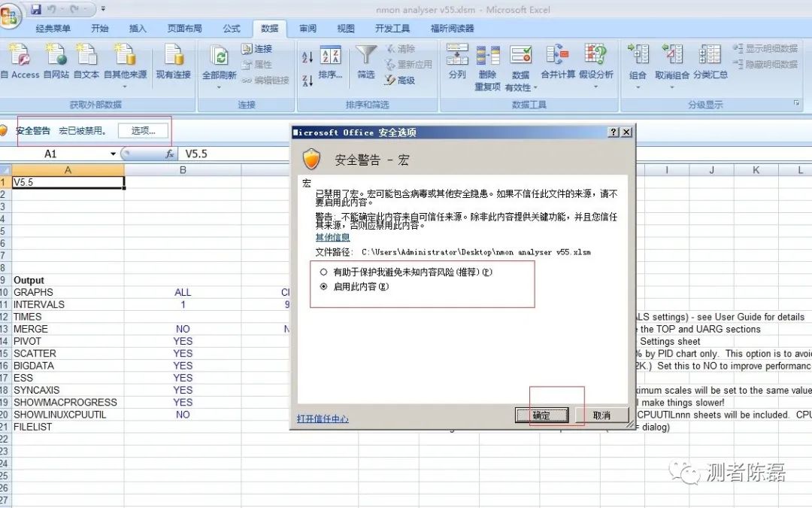The width and height of the screenshot is (812, 508).
Task: Select the GRAPHS cell
Action: (68, 292)
